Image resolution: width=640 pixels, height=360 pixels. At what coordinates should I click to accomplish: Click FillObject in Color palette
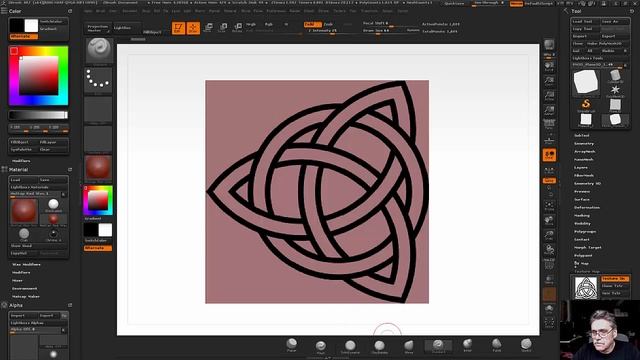[24, 142]
